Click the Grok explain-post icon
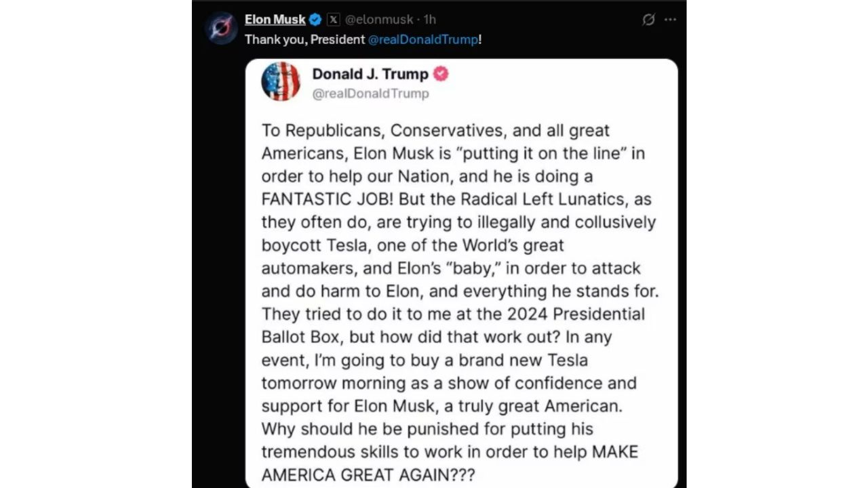Image resolution: width=868 pixels, height=488 pixels. pos(648,20)
